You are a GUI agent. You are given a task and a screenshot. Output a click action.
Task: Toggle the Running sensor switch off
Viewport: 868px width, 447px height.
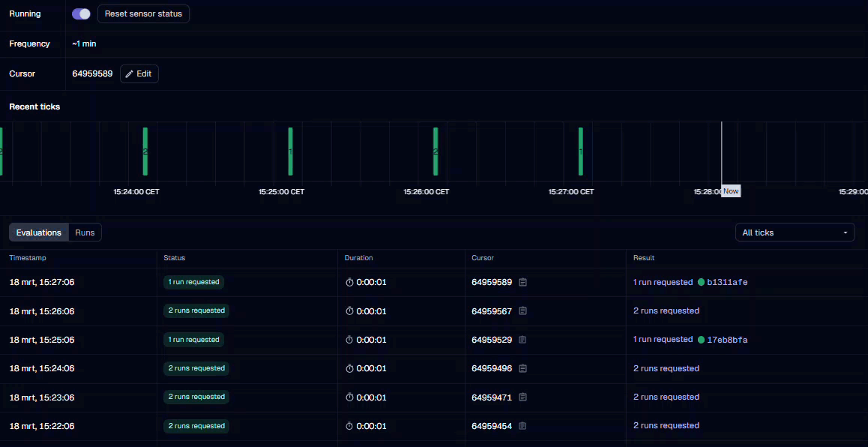pyautogui.click(x=81, y=14)
